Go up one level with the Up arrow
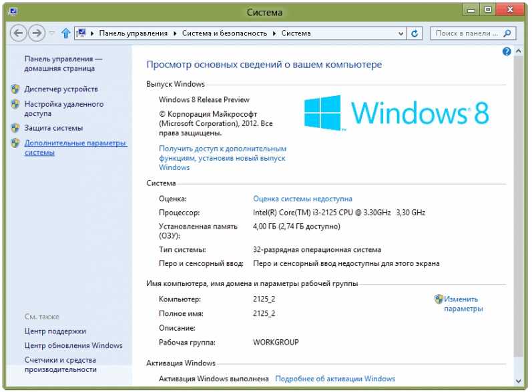 [x=66, y=33]
